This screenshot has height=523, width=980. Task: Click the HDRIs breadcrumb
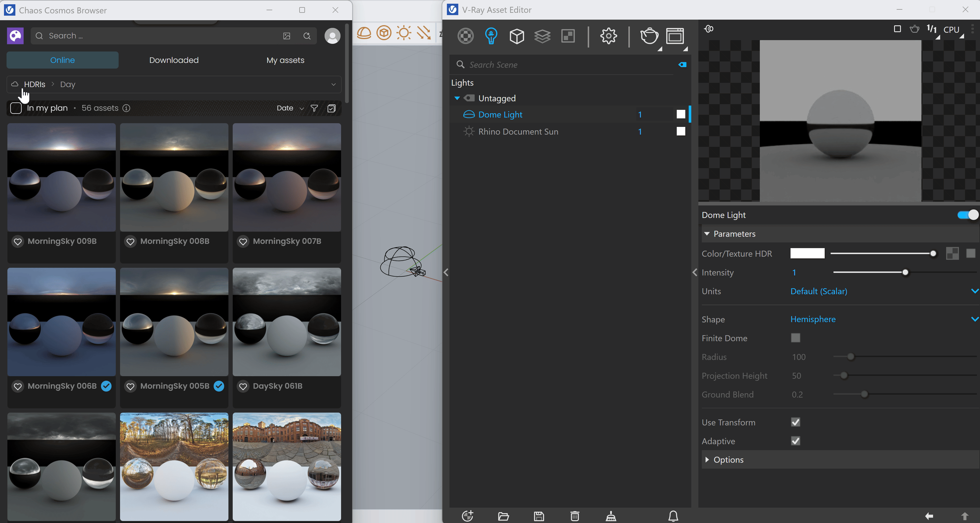35,84
